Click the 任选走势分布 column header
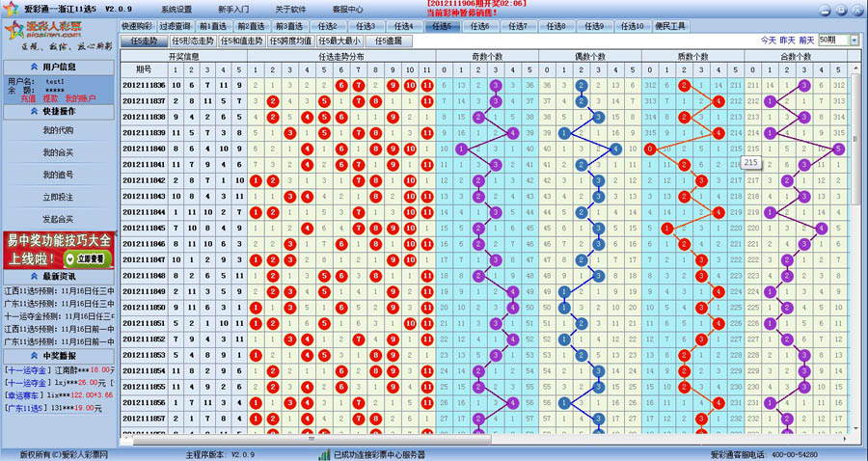Image resolution: width=868 pixels, height=461 pixels. pyautogui.click(x=341, y=57)
